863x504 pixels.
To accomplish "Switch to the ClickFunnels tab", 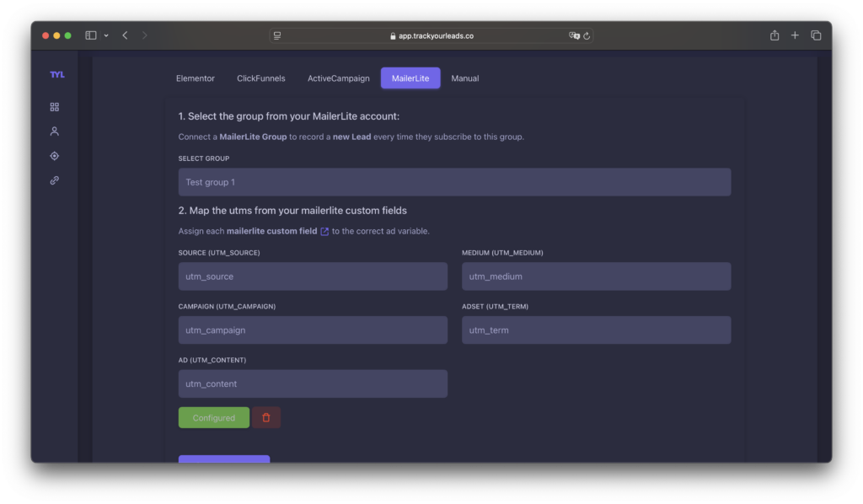I will tap(261, 78).
